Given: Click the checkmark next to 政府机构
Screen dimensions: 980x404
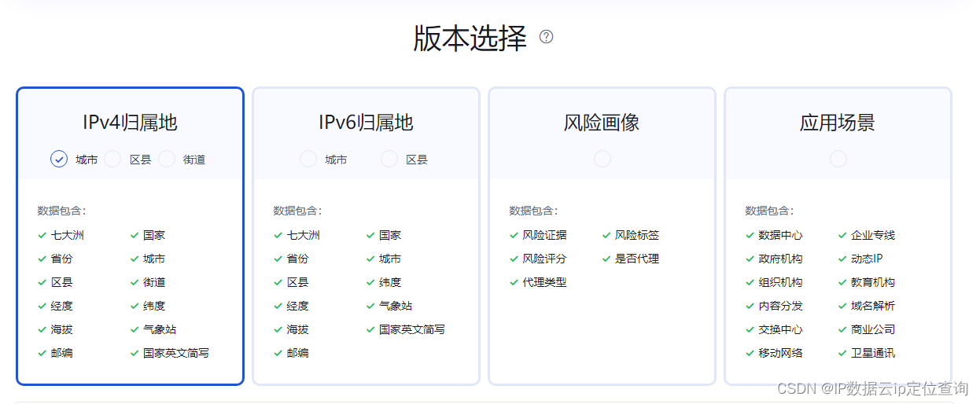Looking at the screenshot, I should (750, 259).
